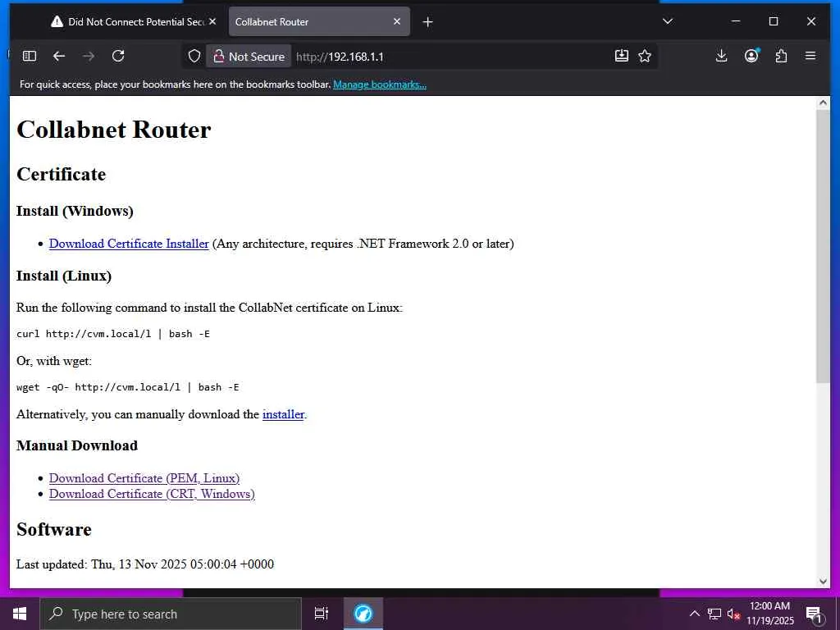The image size is (840, 630).
Task: Minimize the browser window
Action: pos(736,21)
